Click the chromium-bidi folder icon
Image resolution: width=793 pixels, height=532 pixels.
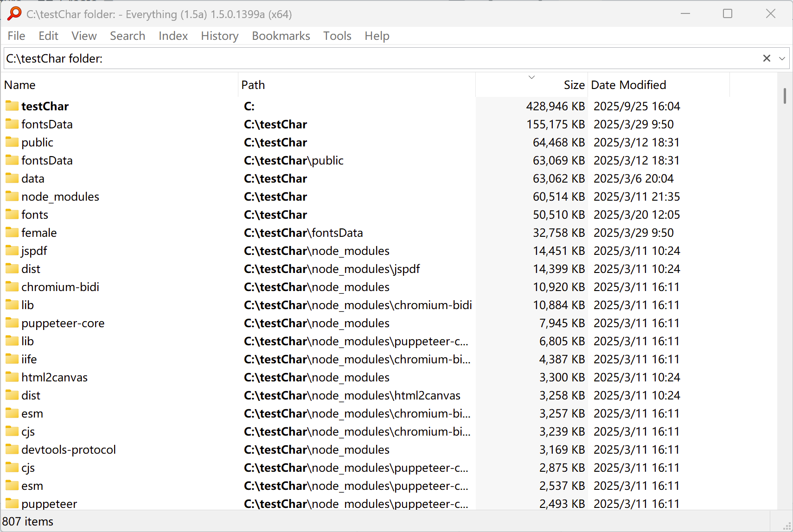(12, 287)
